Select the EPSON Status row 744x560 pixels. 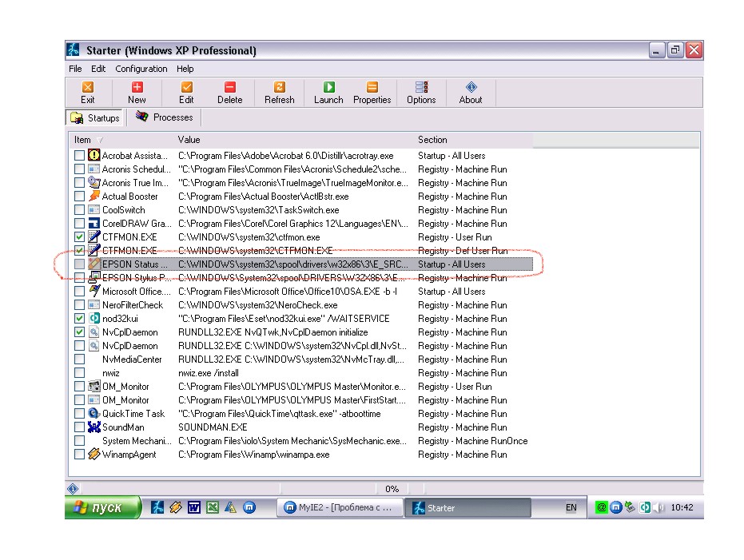[303, 264]
